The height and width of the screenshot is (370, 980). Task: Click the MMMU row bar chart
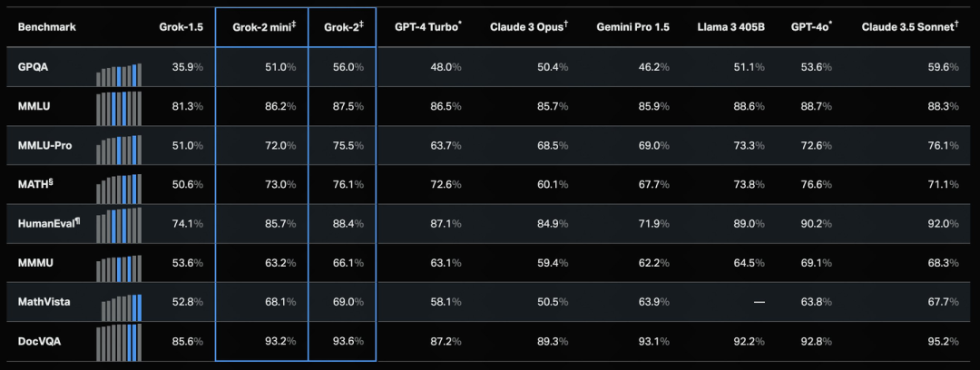coord(120,268)
